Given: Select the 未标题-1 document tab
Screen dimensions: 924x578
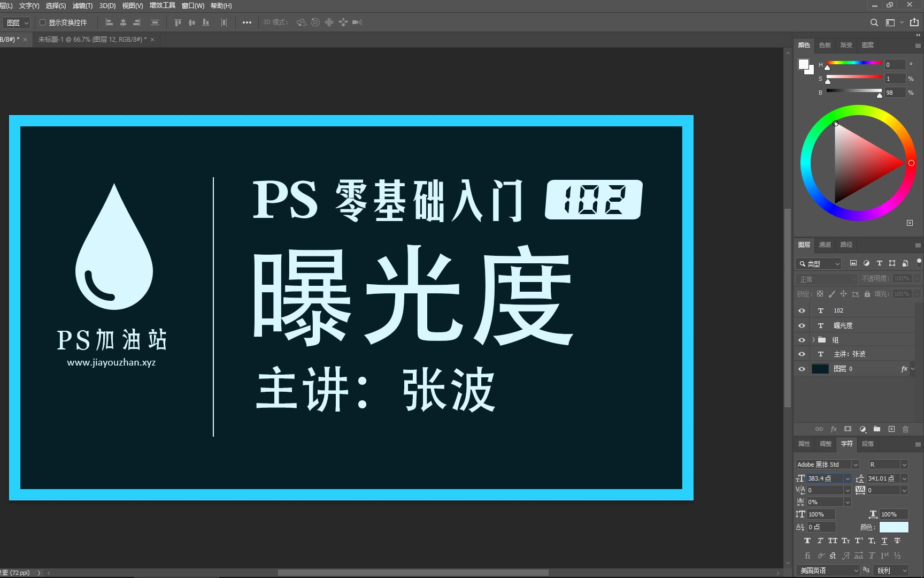Looking at the screenshot, I should (x=92, y=40).
